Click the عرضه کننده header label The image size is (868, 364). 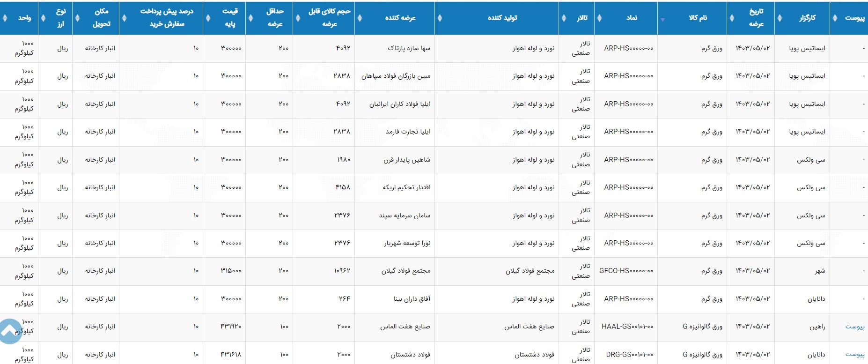(400, 18)
